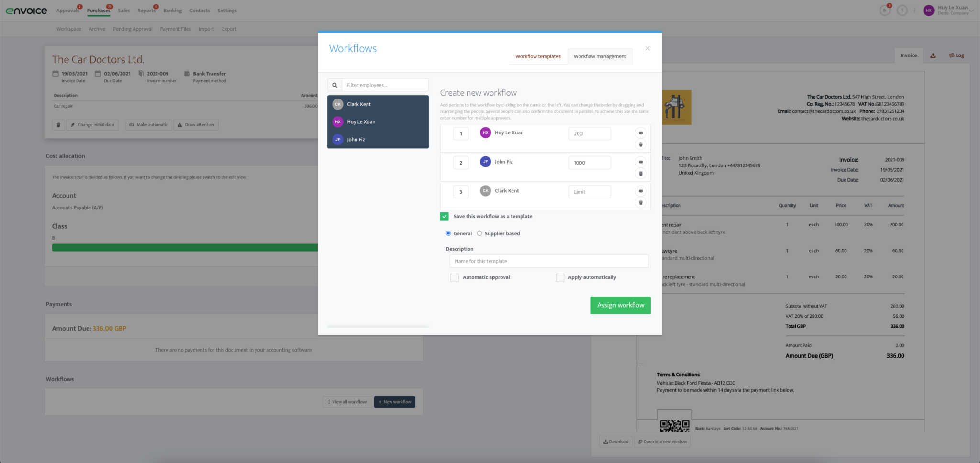980x463 pixels.
Task: Enable Automatic approval
Action: pyautogui.click(x=454, y=277)
